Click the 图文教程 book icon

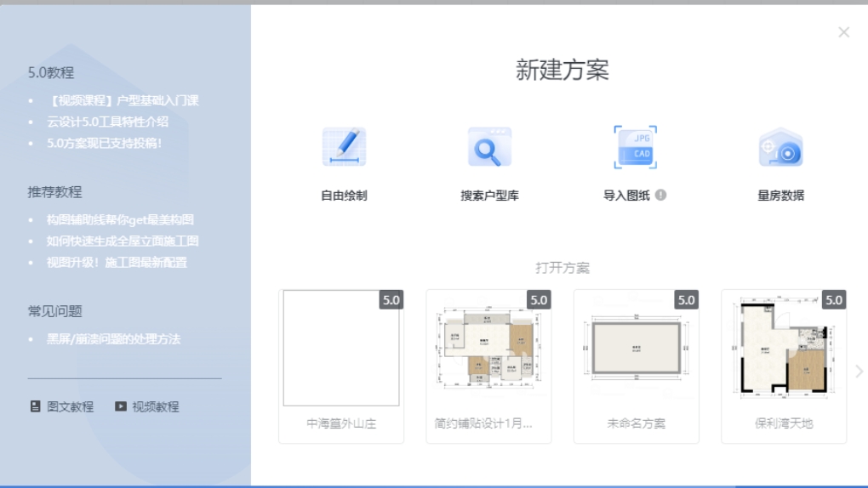[35, 406]
